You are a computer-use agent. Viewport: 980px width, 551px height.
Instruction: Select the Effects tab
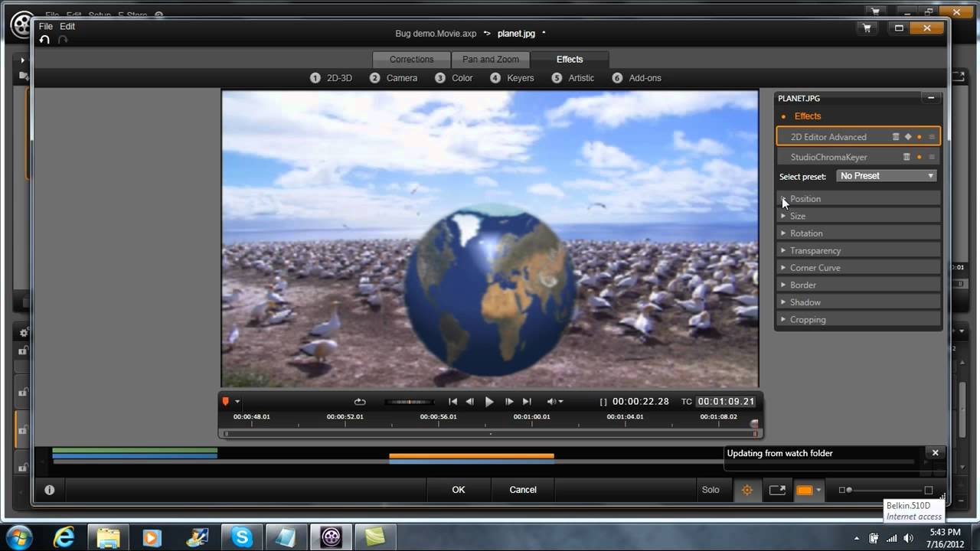(x=570, y=59)
